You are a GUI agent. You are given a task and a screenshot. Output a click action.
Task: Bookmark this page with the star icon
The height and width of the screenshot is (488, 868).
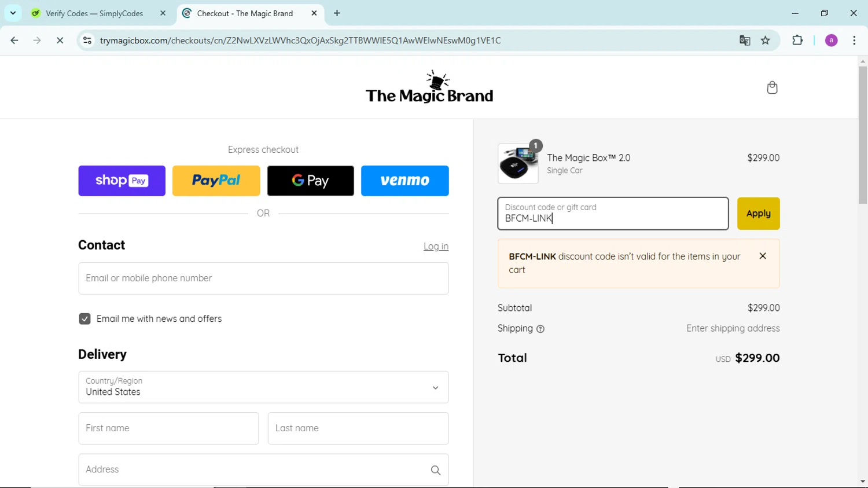pyautogui.click(x=766, y=41)
